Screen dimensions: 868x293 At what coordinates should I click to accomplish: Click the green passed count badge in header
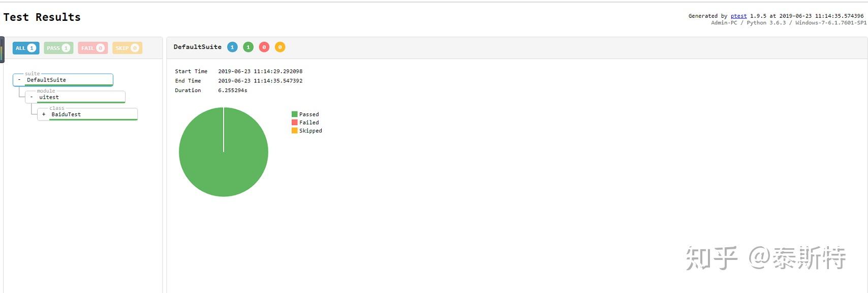(x=248, y=47)
